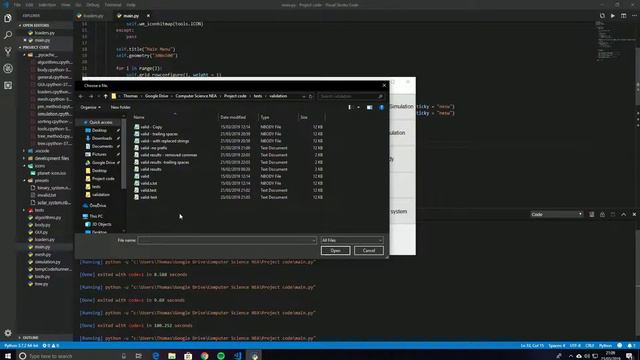The height and width of the screenshot is (360, 640).
Task: Click Computer Science NEA in the address path
Action: click(x=196, y=96)
